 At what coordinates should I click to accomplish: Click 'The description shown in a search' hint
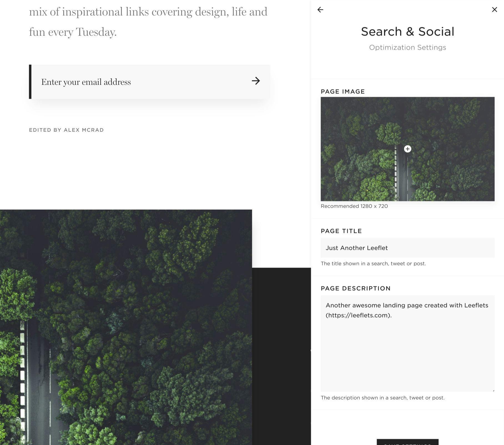click(x=383, y=398)
